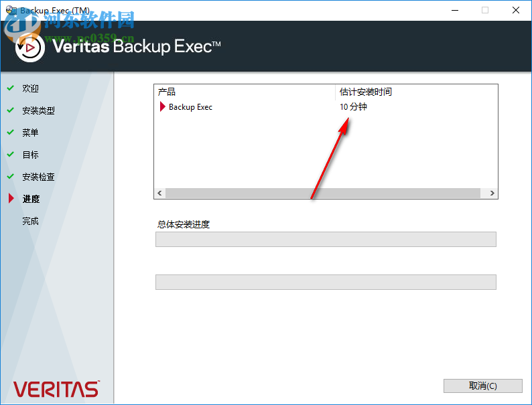Select the 安装检查 step in sidebar
532x405 pixels.
click(x=38, y=177)
